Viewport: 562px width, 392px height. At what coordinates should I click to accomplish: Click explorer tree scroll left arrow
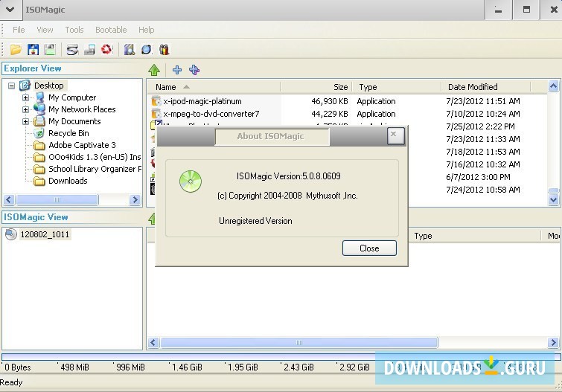pos(9,199)
